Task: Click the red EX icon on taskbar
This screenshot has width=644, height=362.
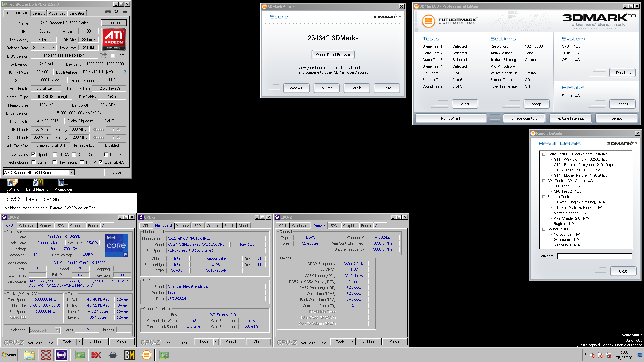Action: [x=96, y=355]
